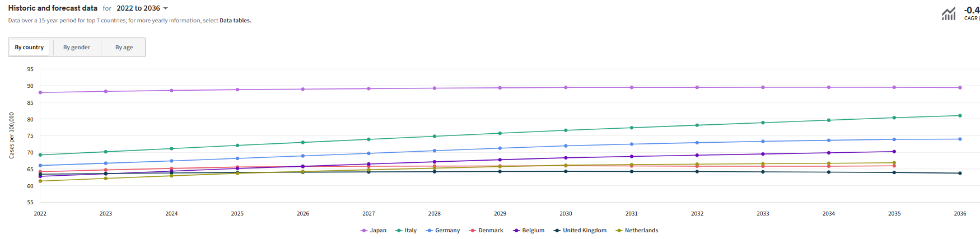
Task: Click Belgium's final 2035 data point
Action: pyautogui.click(x=894, y=152)
